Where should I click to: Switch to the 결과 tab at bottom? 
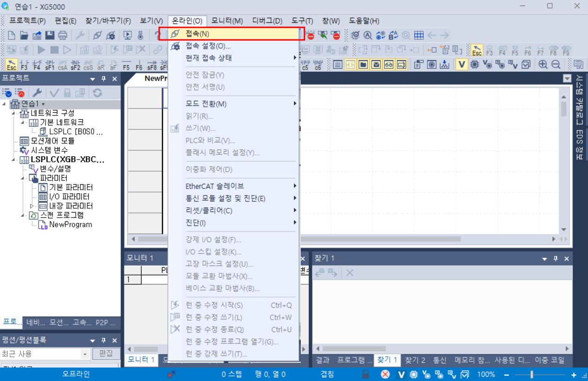click(x=323, y=360)
